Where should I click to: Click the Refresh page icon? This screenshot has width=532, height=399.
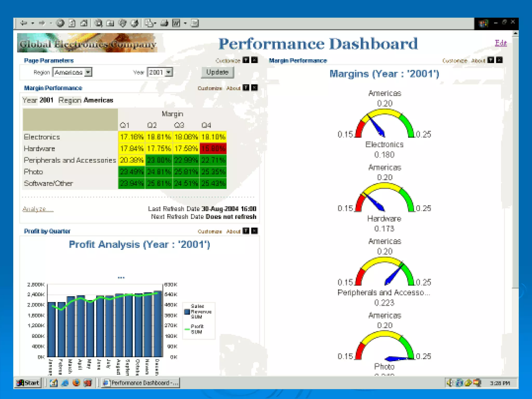point(72,23)
